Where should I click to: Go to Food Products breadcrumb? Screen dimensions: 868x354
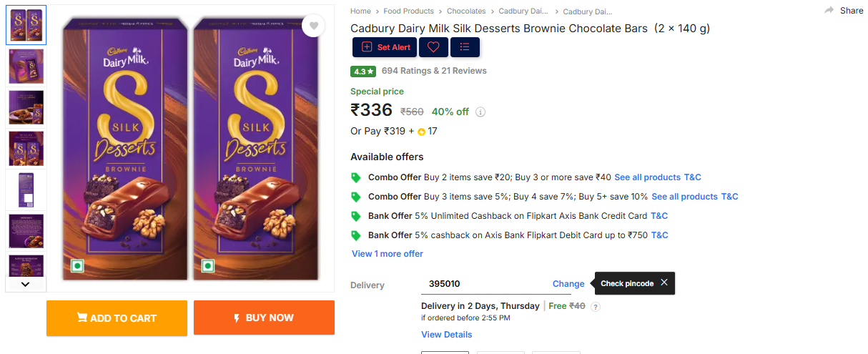point(408,11)
